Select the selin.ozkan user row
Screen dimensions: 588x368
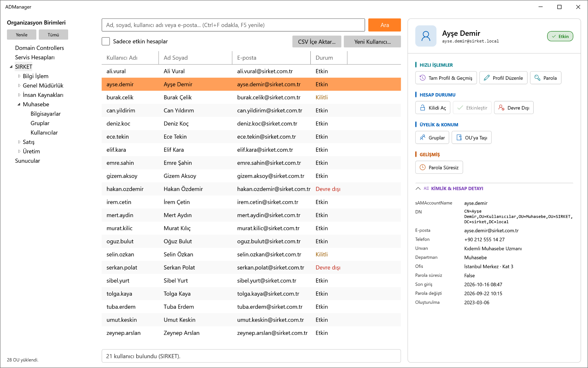click(251, 254)
